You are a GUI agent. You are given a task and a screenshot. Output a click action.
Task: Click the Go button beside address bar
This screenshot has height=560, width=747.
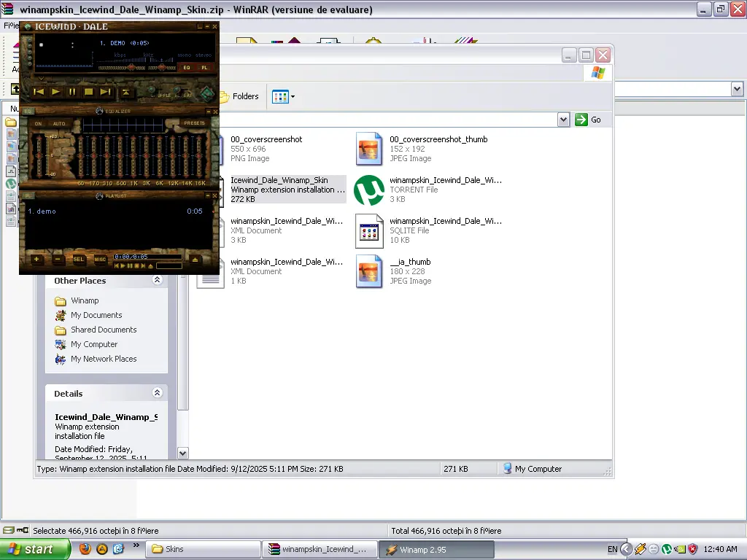tap(589, 120)
